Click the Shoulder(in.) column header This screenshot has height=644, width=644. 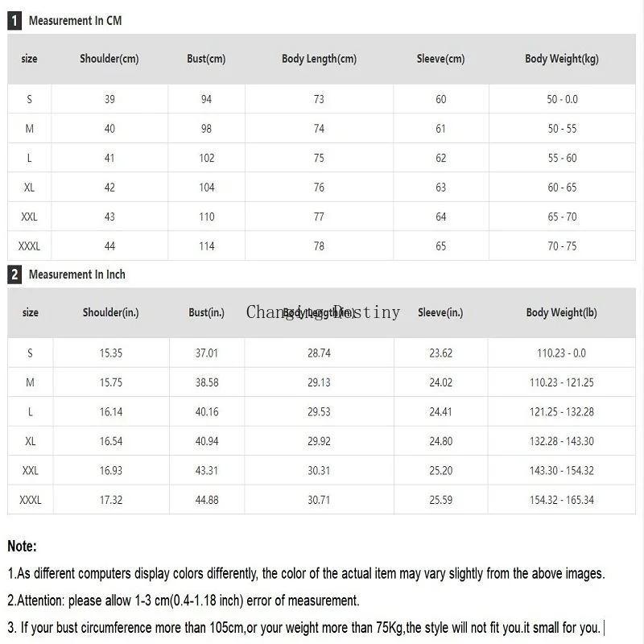tap(110, 312)
